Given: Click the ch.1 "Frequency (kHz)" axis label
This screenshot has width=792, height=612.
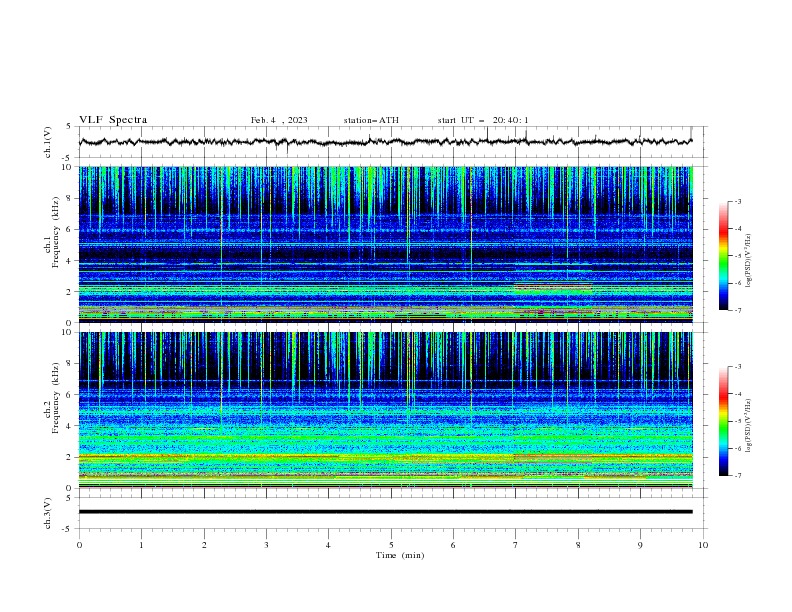Looking at the screenshot, I should [x=55, y=231].
